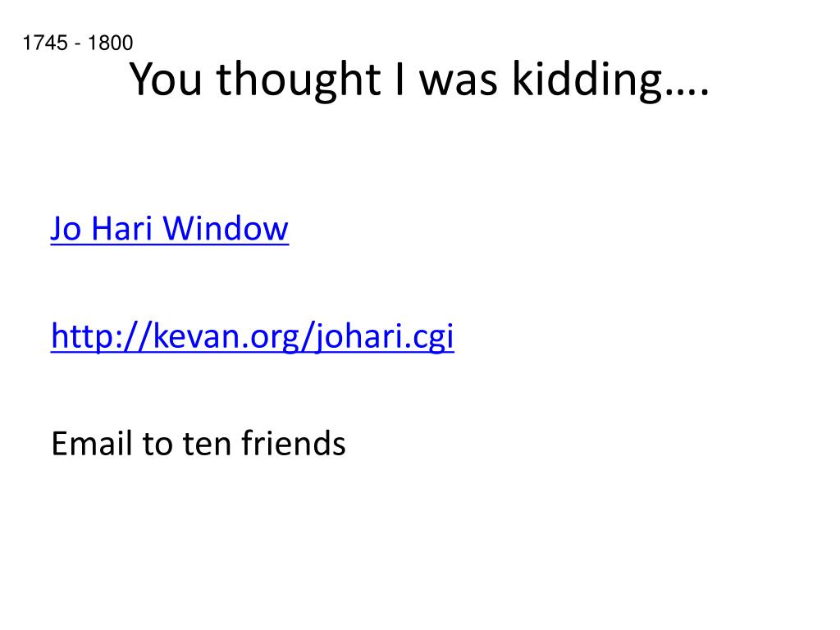Click the 'kevan.org' part of the URL

pos(226,337)
